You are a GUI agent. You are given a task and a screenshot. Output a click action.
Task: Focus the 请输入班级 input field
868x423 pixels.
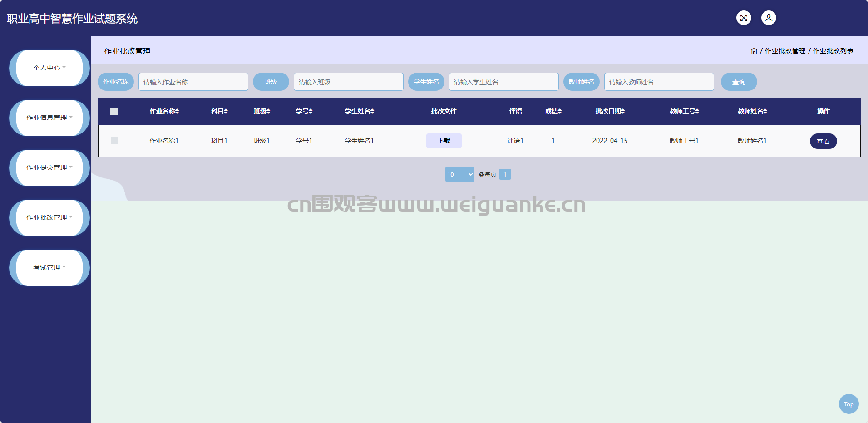[x=349, y=82]
